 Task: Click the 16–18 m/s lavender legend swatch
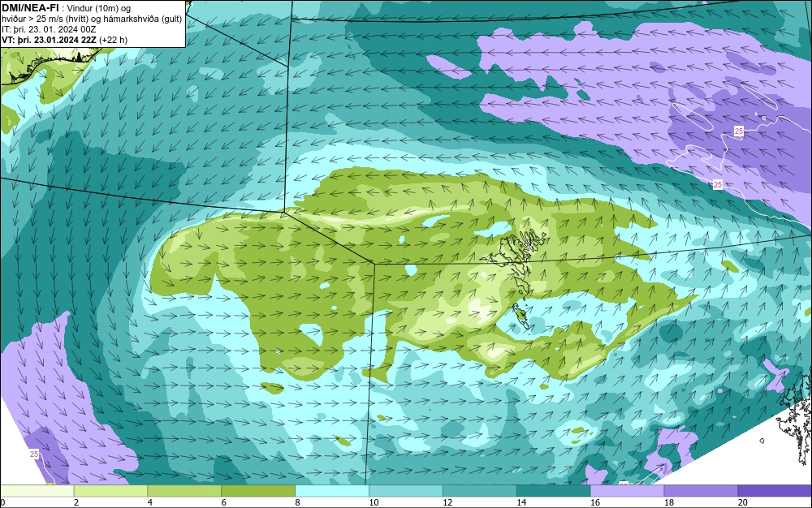pos(627,490)
